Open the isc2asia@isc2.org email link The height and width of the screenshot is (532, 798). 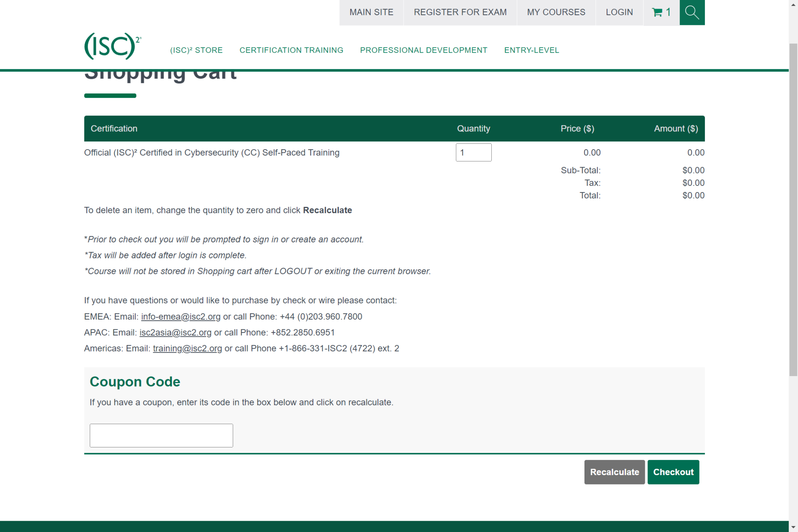[175, 332]
